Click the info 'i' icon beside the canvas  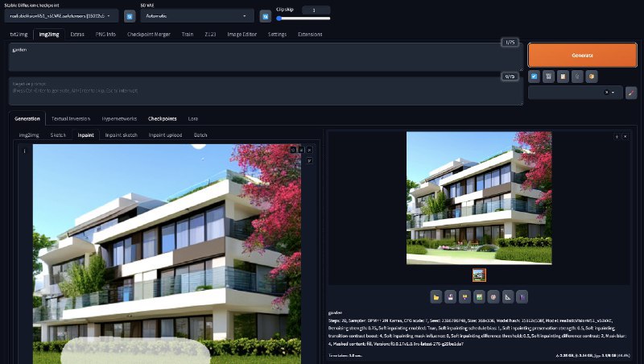[x=24, y=151]
